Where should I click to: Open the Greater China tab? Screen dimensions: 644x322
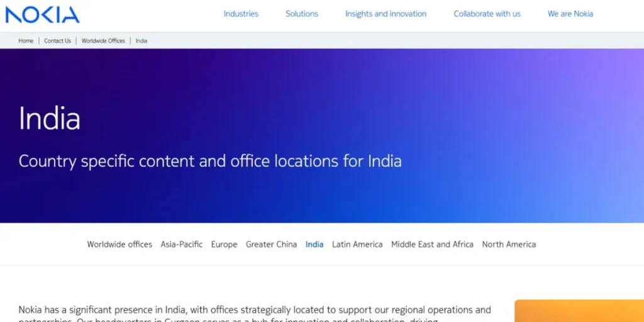[x=271, y=245]
